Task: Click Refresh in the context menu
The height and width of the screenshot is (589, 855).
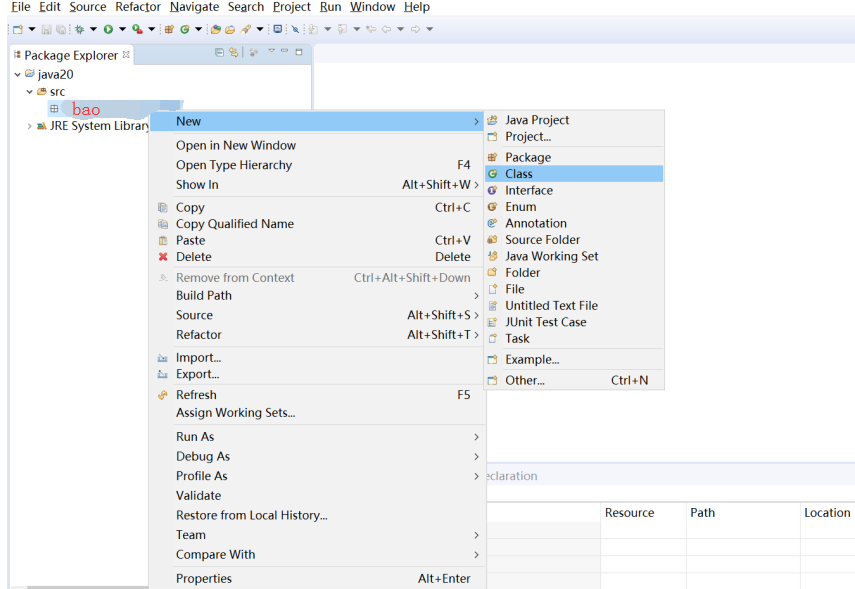Action: (x=317, y=395)
